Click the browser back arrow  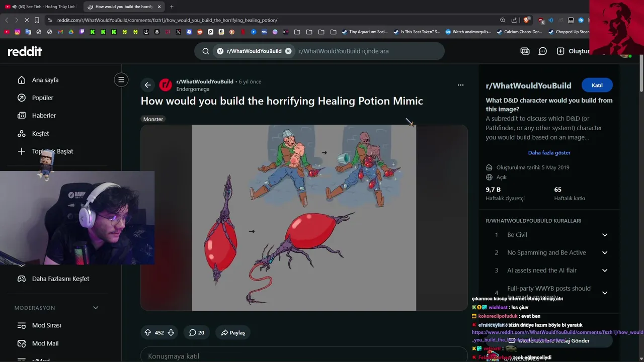click(x=7, y=20)
